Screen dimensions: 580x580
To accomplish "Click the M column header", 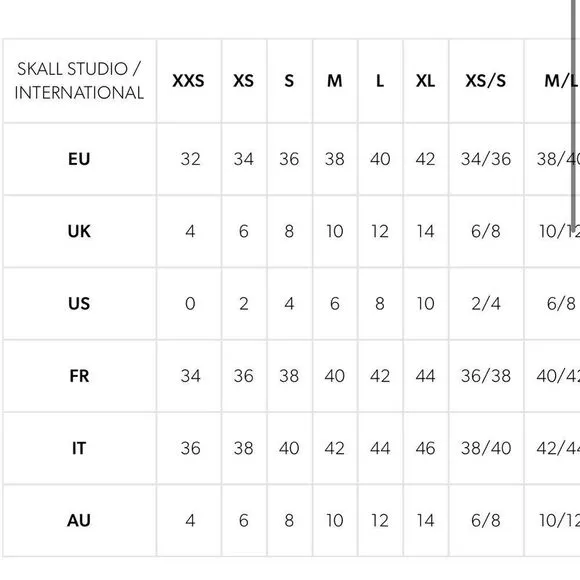I will (x=335, y=81).
